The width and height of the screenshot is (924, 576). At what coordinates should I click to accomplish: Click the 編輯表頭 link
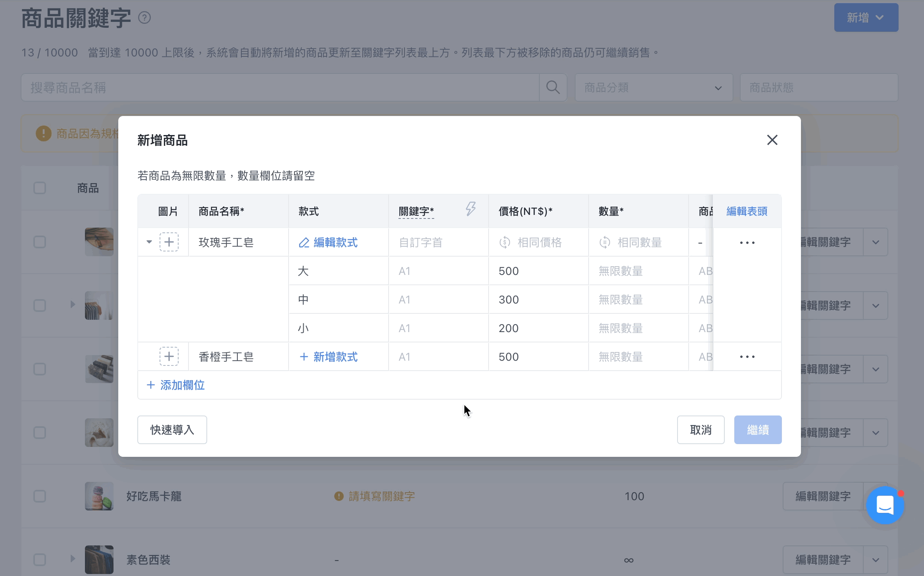(x=747, y=211)
